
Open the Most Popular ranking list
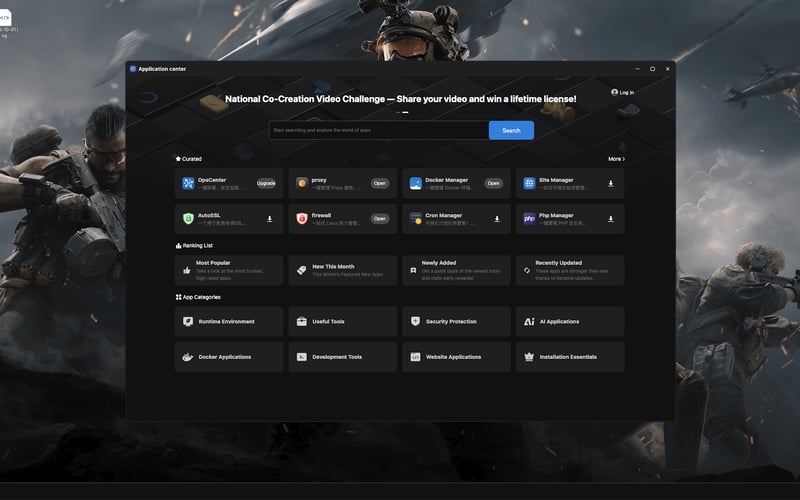pos(229,270)
